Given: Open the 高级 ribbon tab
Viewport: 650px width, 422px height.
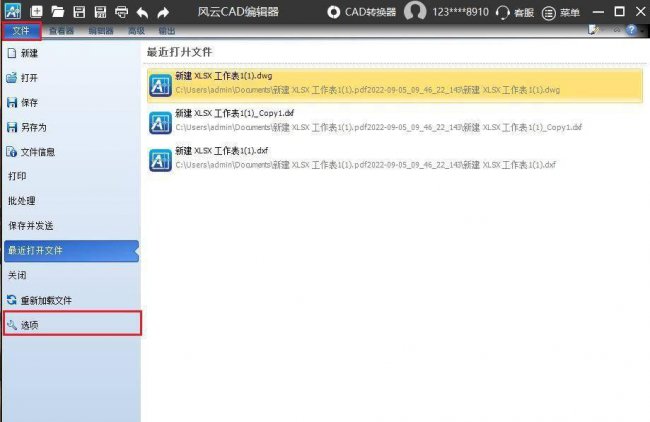Looking at the screenshot, I should 136,31.
